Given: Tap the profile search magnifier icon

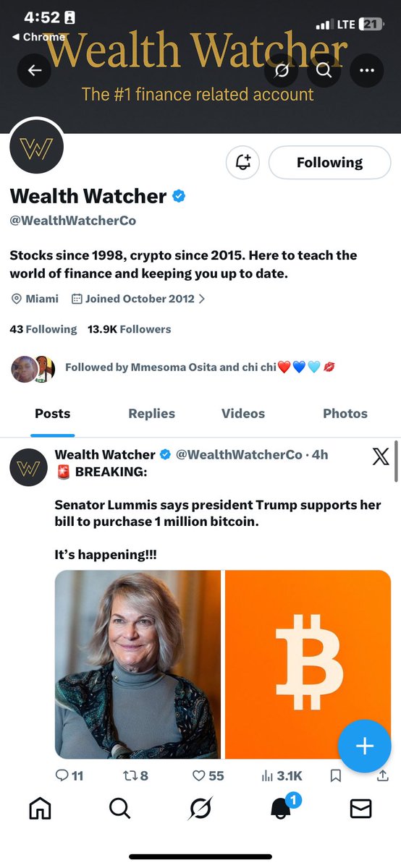Looking at the screenshot, I should click(324, 70).
